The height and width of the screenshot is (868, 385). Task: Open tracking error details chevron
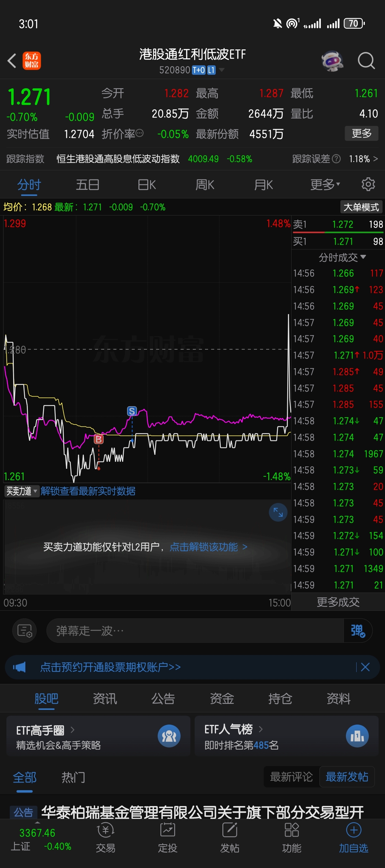tap(376, 159)
